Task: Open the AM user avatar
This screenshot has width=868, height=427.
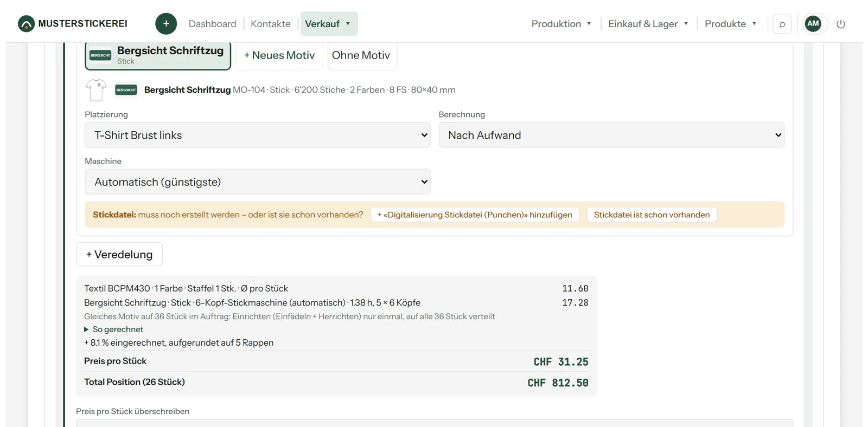Action: point(813,24)
